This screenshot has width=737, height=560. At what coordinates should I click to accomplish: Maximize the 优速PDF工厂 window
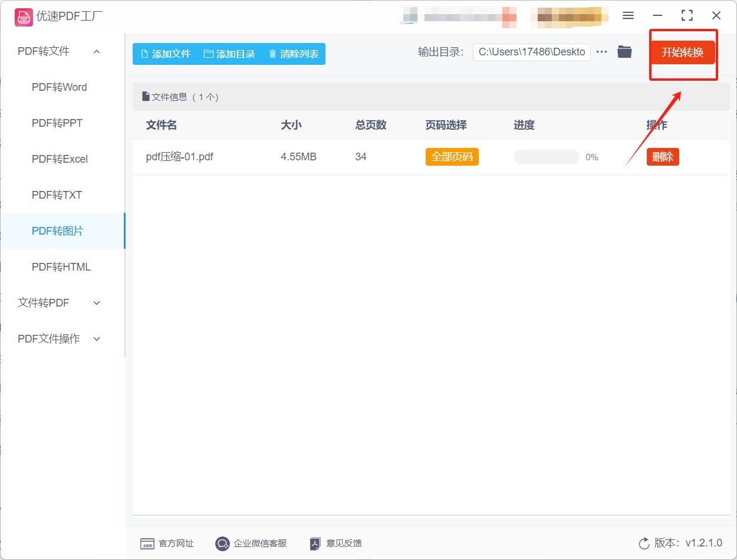[x=687, y=16]
